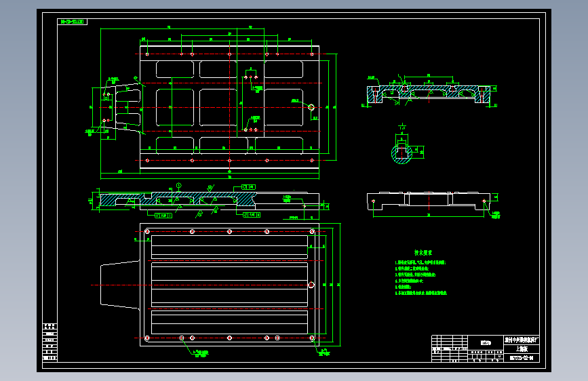
Task: Select the large hole at right of lower plan view
Action: click(311, 285)
